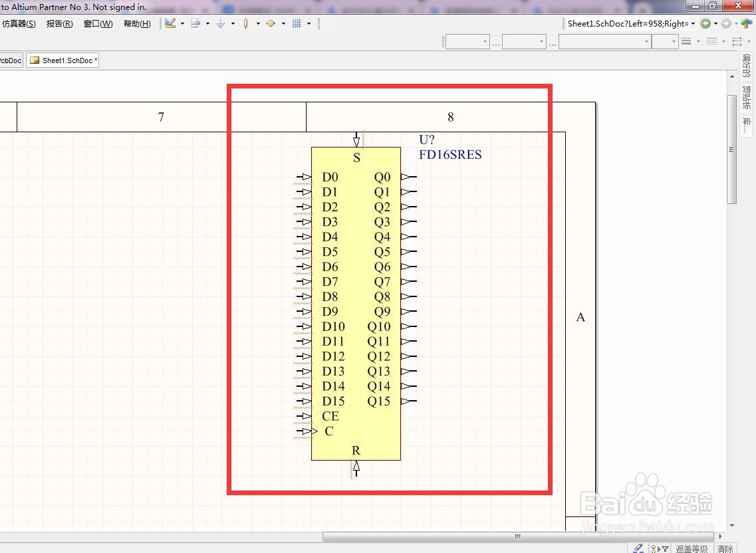Open the 窗口(W) menu
Image resolution: width=756 pixels, height=553 pixels.
[98, 24]
